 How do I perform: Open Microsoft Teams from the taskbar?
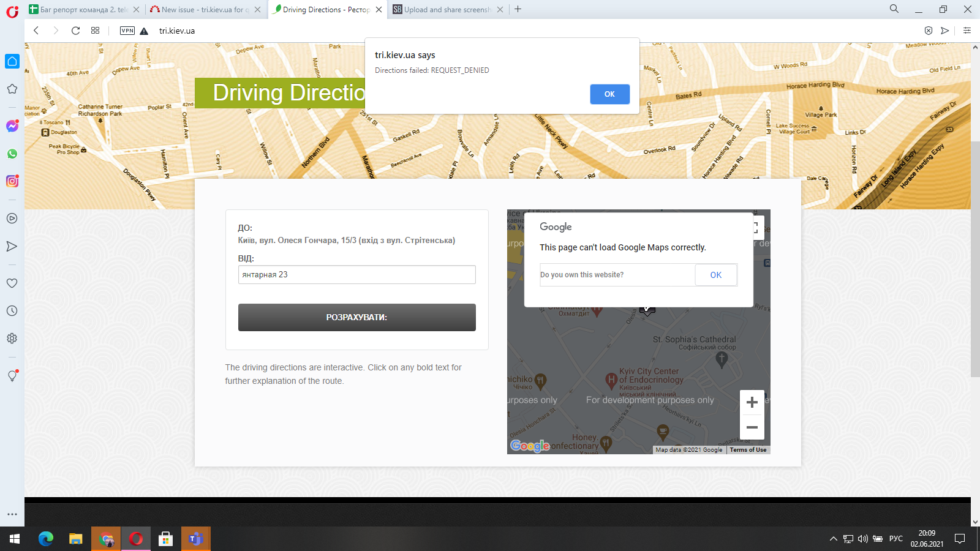(x=195, y=539)
